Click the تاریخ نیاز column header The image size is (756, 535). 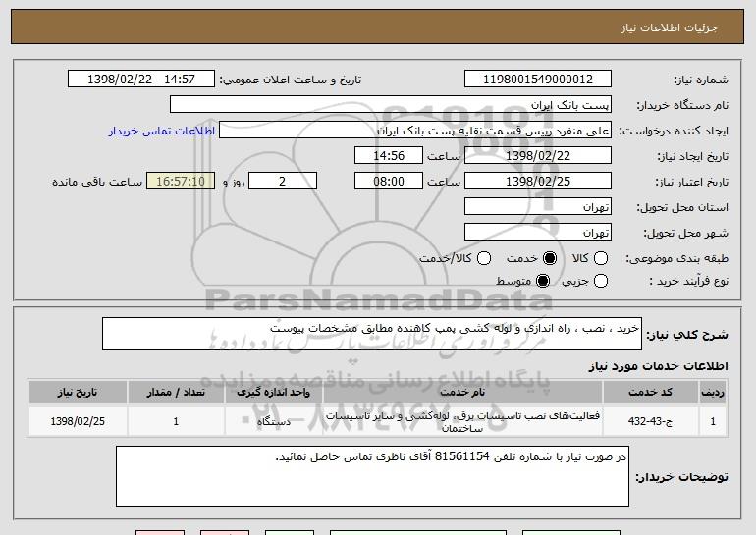78,393
